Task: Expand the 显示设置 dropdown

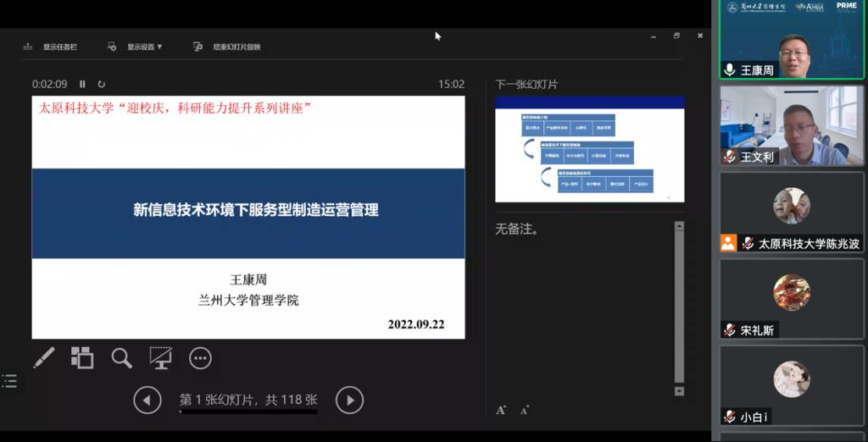Action: [x=136, y=47]
